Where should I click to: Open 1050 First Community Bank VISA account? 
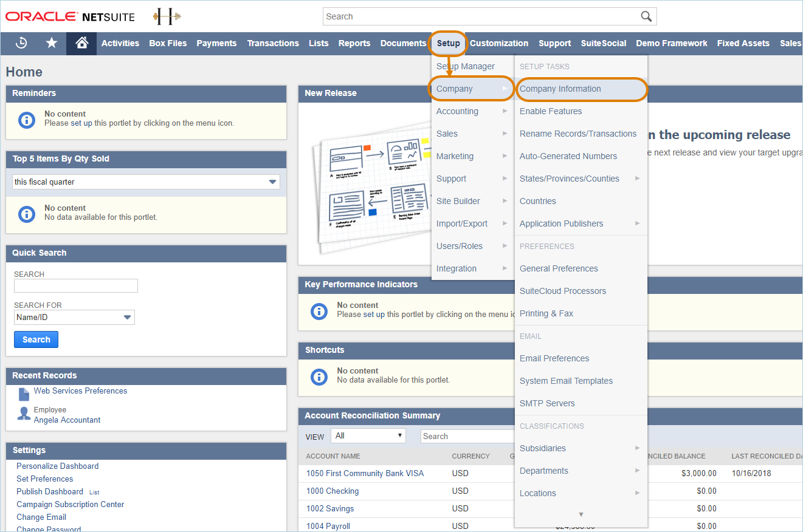pos(365,473)
